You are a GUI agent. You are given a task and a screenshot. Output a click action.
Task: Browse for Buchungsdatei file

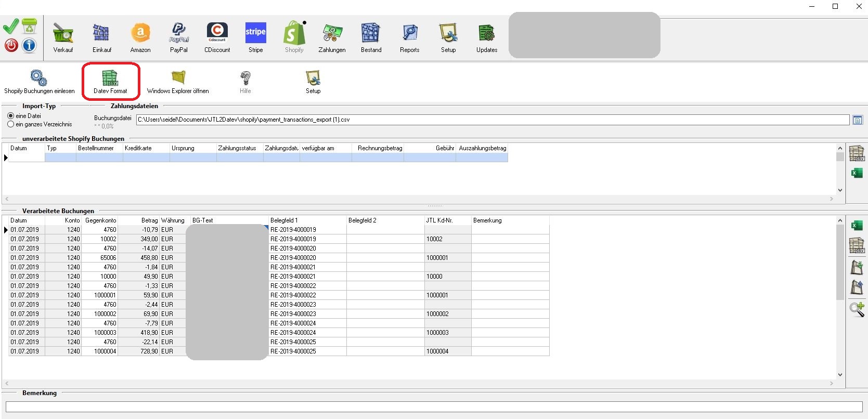(858, 120)
